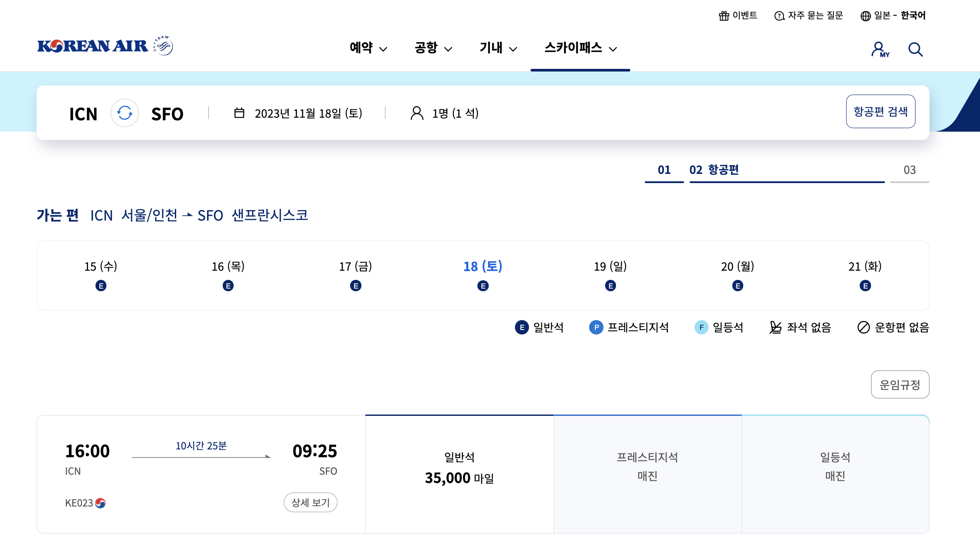Click the Korean Air taeguk icon beside KE023
This screenshot has height=544, width=980.
pyautogui.click(x=100, y=503)
